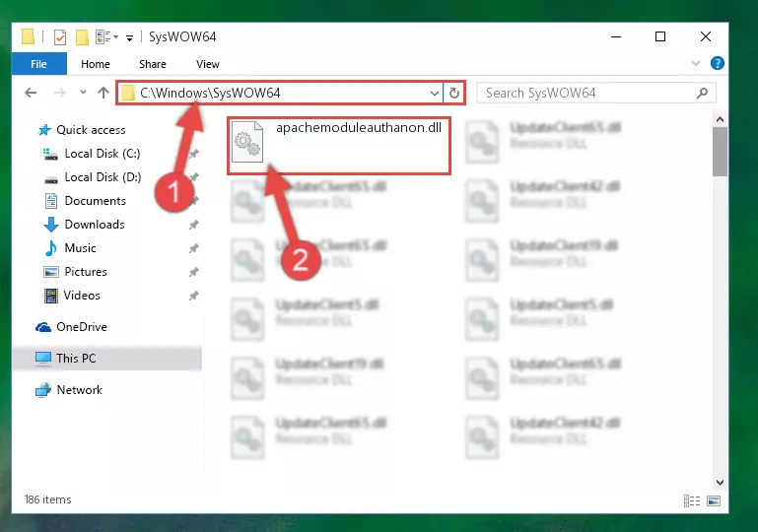Open the File menu tab
Image resolution: width=758 pixels, height=532 pixels.
pos(38,64)
